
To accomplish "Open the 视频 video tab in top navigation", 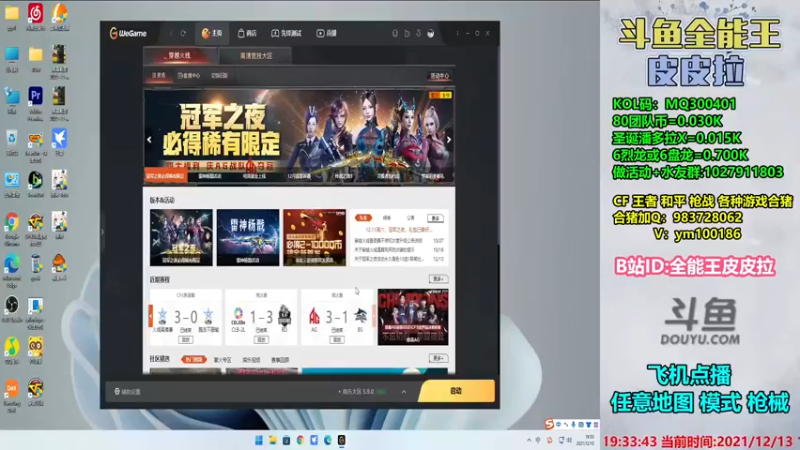I will click(x=327, y=33).
